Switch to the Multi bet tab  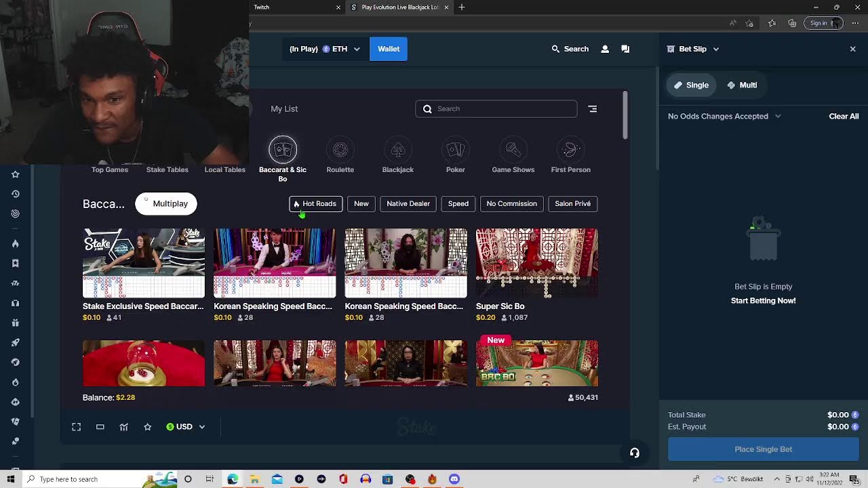[742, 85]
